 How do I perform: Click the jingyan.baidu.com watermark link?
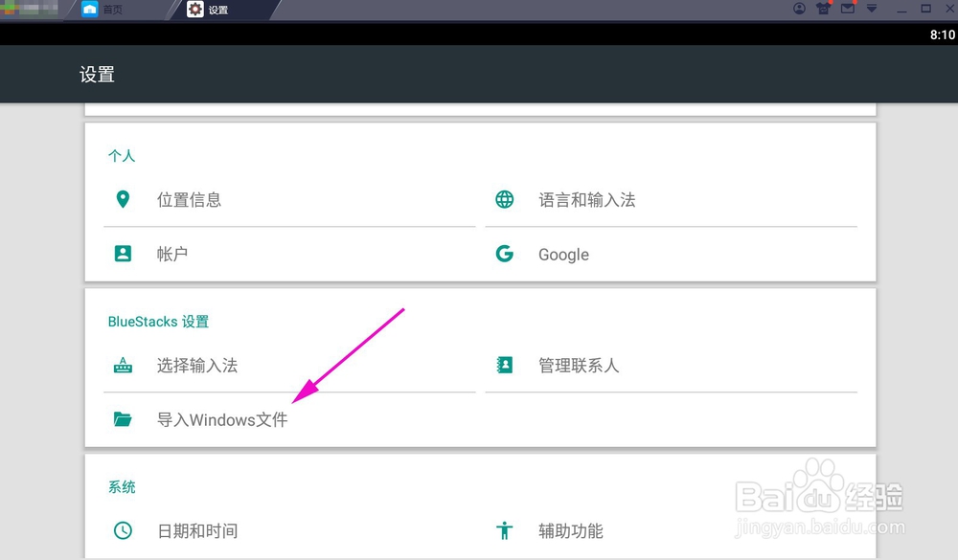[821, 527]
